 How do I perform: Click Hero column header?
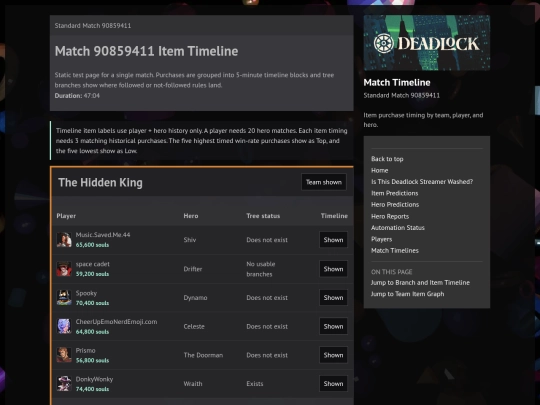(x=191, y=216)
